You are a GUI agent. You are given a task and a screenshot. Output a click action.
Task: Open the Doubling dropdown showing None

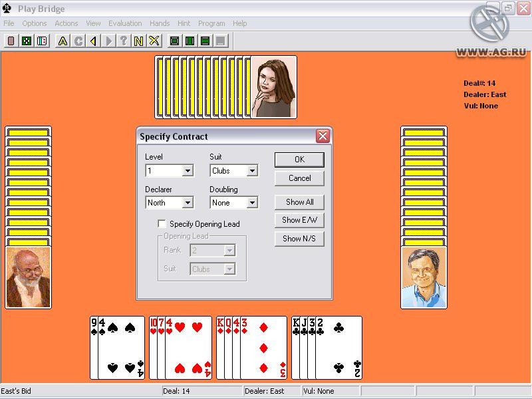(x=252, y=203)
